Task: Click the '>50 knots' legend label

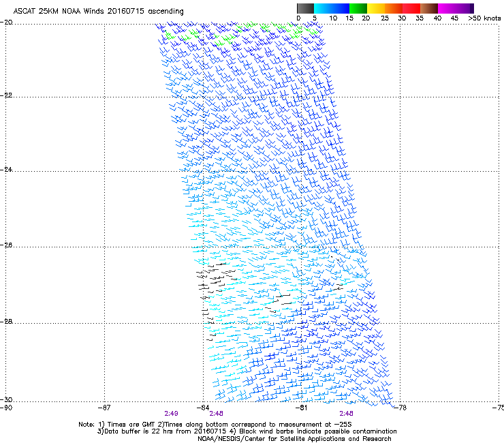Action: tap(484, 18)
